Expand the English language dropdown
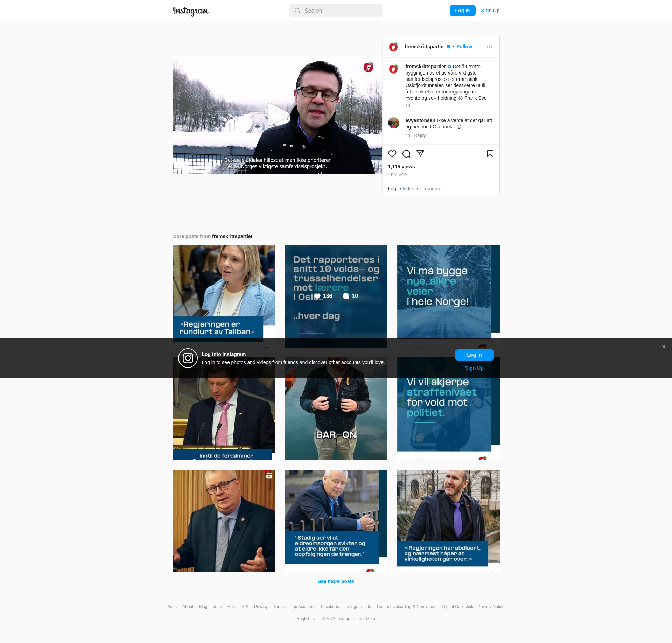Image resolution: width=672 pixels, height=643 pixels. (x=306, y=619)
